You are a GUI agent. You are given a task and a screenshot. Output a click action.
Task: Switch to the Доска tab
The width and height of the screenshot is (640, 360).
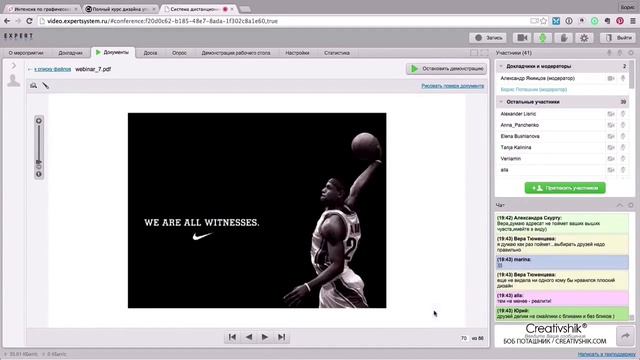tap(150, 53)
